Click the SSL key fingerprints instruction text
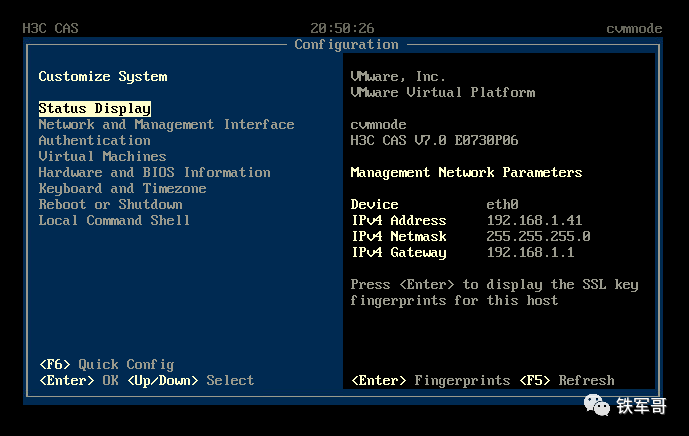The width and height of the screenshot is (689, 436). click(x=494, y=293)
